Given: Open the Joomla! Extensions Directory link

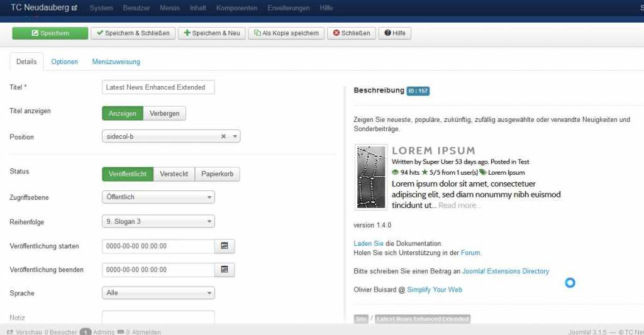Looking at the screenshot, I should 506,272.
